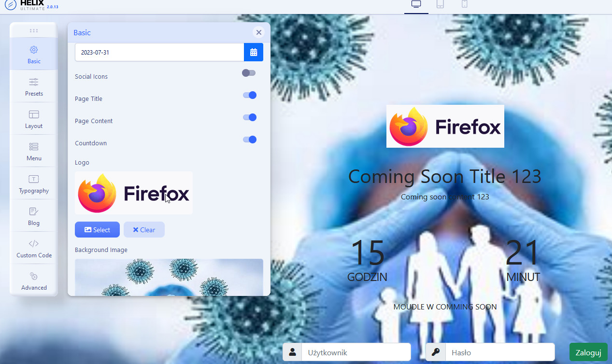612x364 pixels.
Task: Click the Użytkownik username input field
Action: click(356, 352)
